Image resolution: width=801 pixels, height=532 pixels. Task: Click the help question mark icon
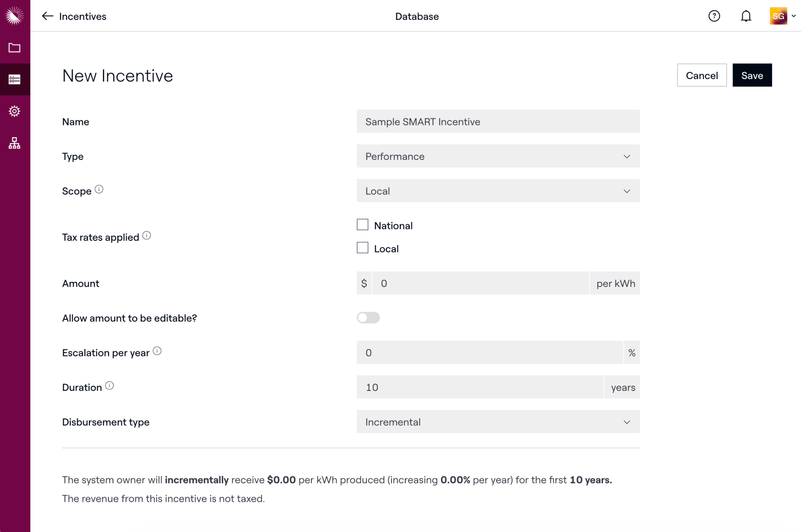coord(714,16)
